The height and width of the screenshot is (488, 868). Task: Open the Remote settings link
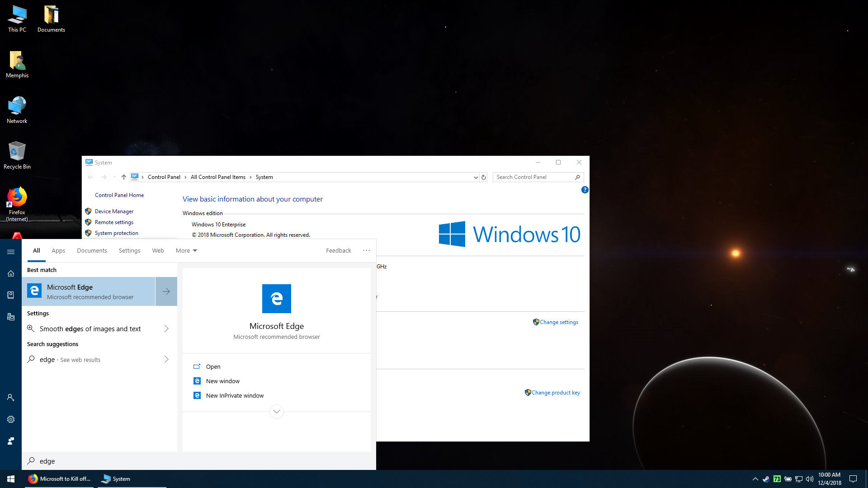tap(114, 222)
